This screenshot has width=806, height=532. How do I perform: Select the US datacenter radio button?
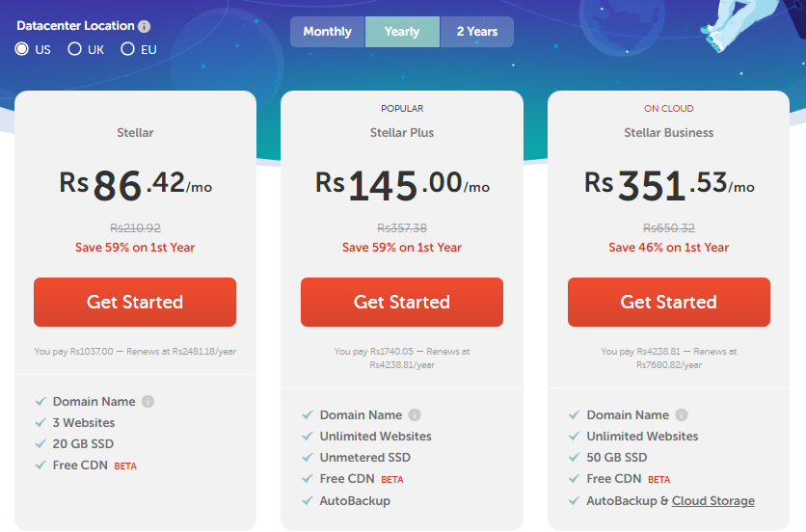pos(22,49)
